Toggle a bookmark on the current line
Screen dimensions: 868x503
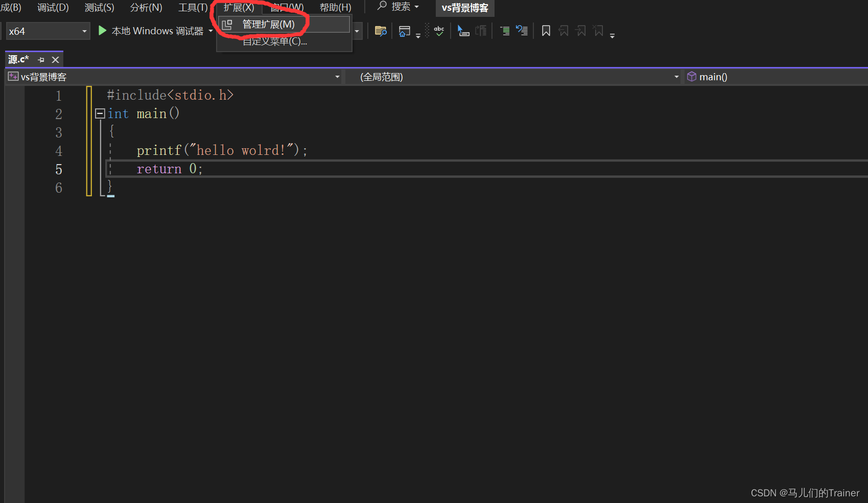click(546, 31)
